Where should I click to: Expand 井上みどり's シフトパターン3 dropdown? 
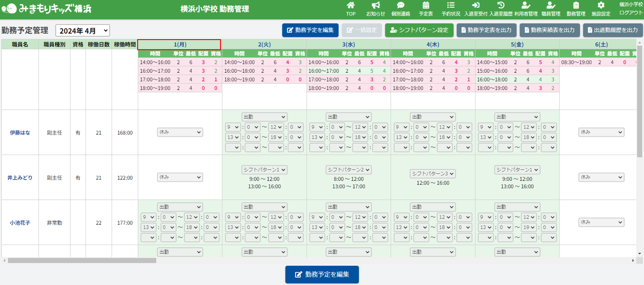click(433, 174)
